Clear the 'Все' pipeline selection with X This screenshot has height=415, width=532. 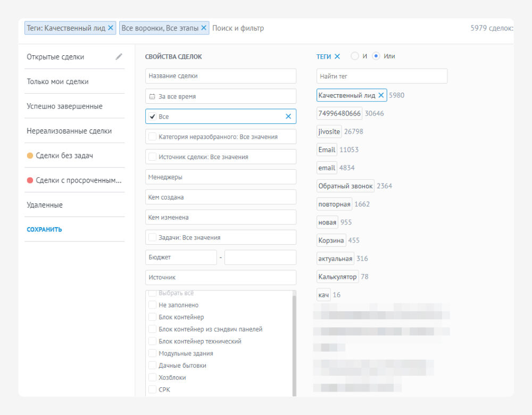pos(288,117)
